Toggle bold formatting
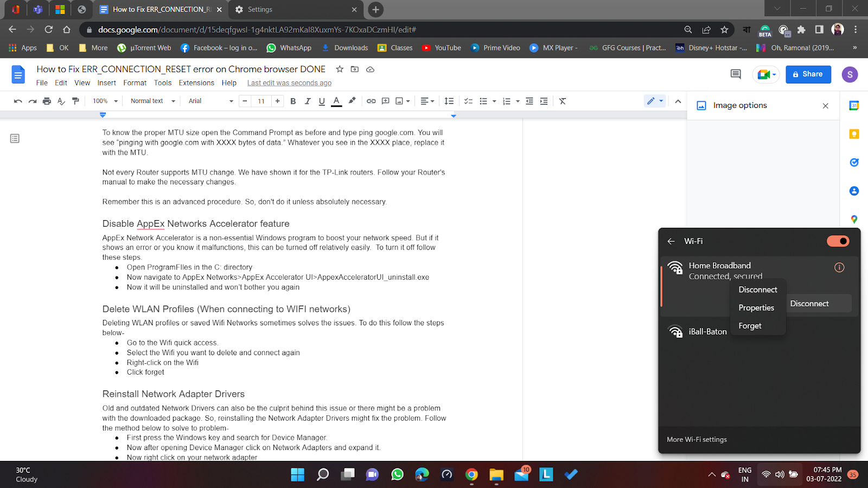This screenshot has height=488, width=868. click(293, 101)
